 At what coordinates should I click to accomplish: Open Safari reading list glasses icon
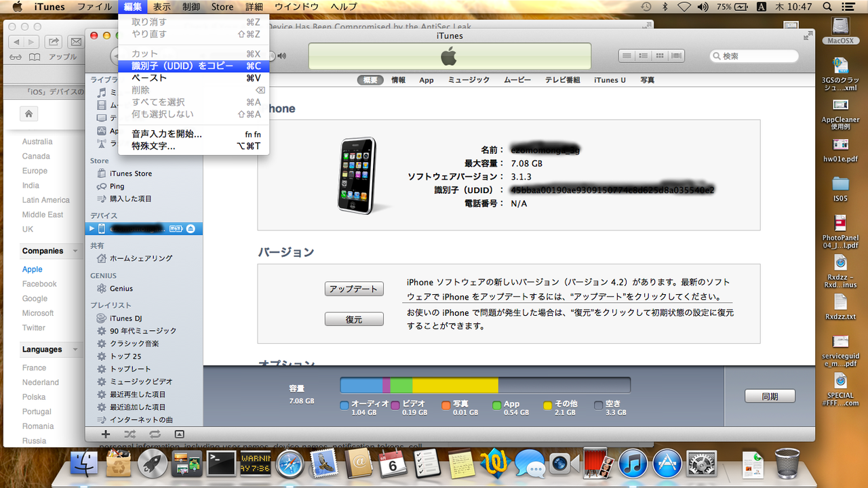[x=16, y=57]
